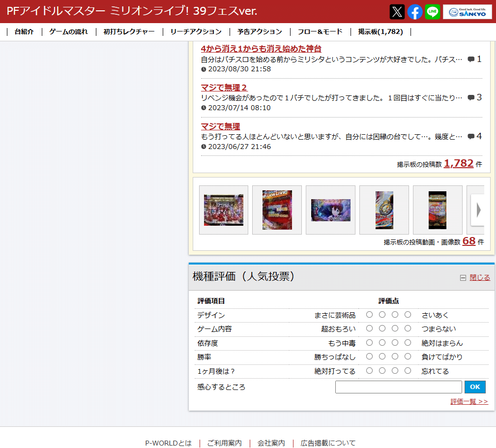Image resolution: width=496 pixels, height=448 pixels.
Task: Open フロー&モード menu item
Action: (x=320, y=31)
